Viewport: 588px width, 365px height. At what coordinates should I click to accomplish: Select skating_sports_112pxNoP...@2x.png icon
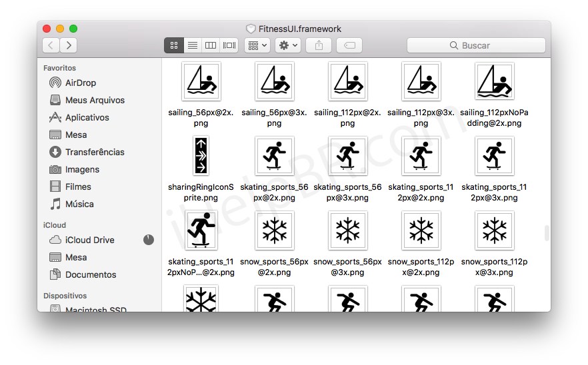(x=201, y=230)
